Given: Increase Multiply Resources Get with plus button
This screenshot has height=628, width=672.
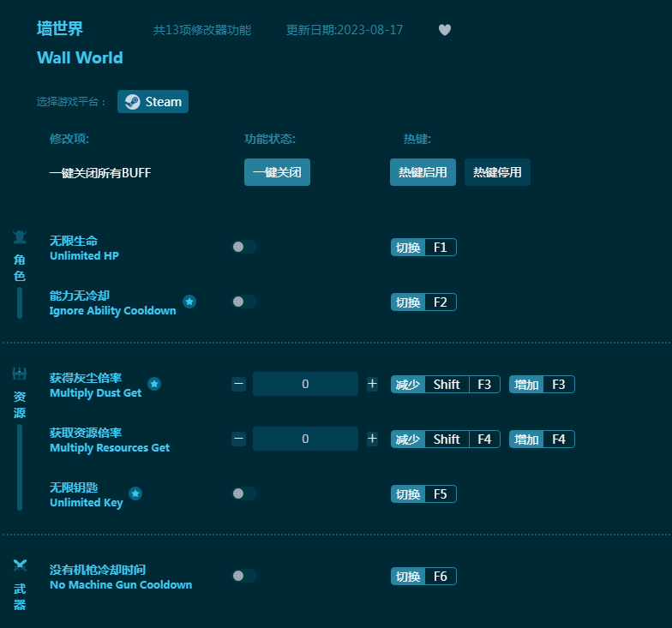Looking at the screenshot, I should pyautogui.click(x=372, y=439).
